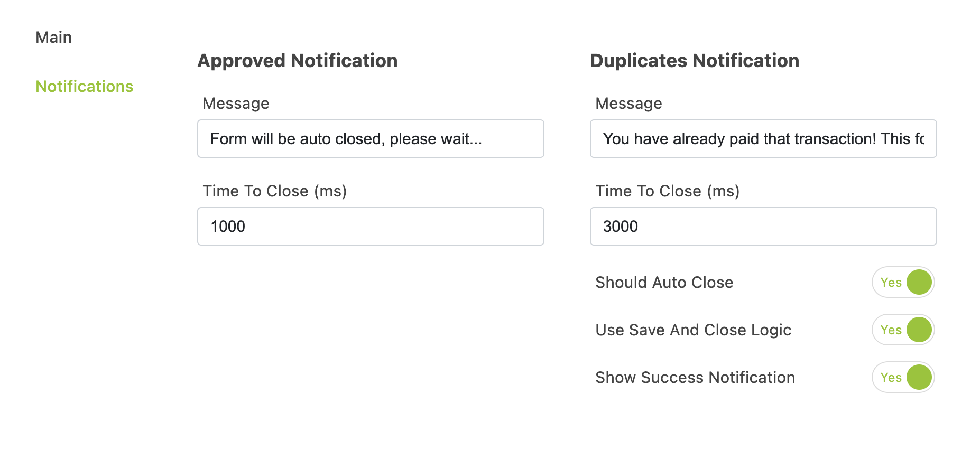Screen dimensions: 980x450
Task: Click the Duplicates Notification heading
Action: click(695, 61)
